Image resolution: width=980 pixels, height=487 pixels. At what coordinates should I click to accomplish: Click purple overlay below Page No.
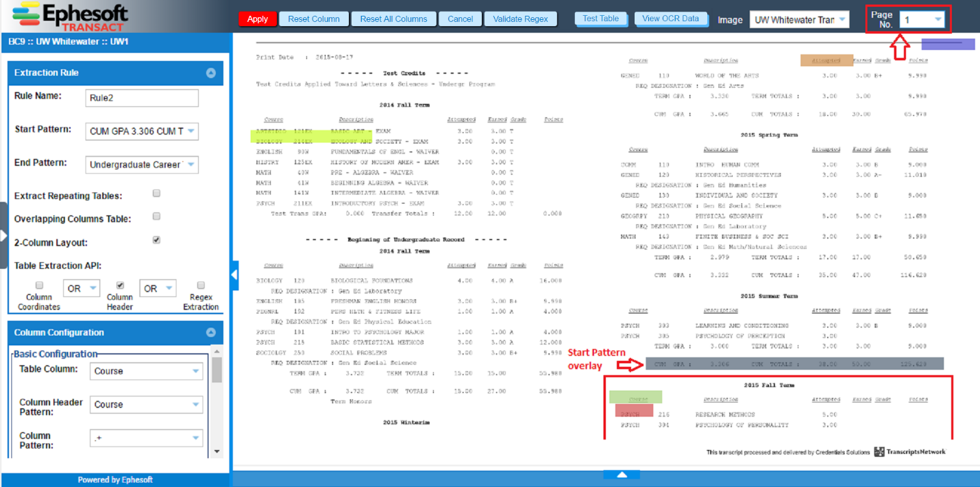[948, 45]
